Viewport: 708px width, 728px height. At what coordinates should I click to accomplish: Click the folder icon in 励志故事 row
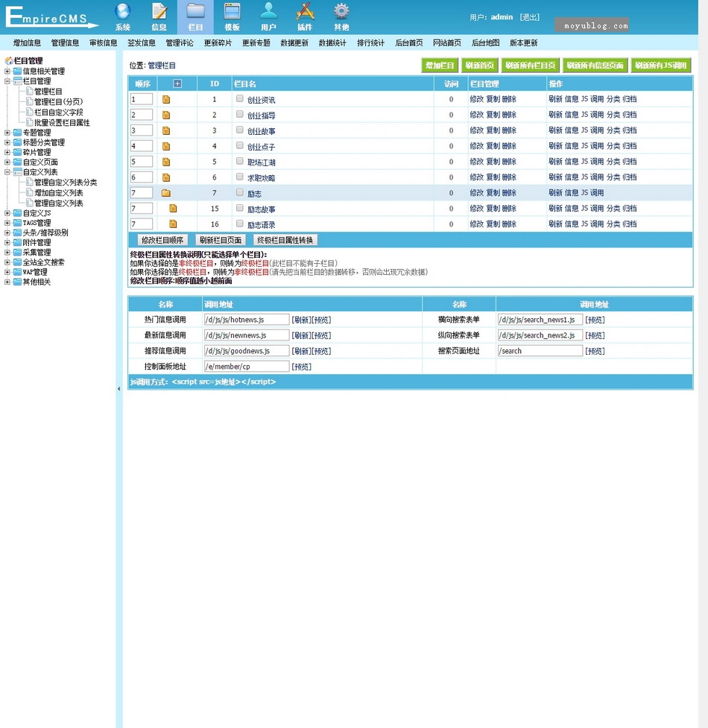(x=173, y=209)
